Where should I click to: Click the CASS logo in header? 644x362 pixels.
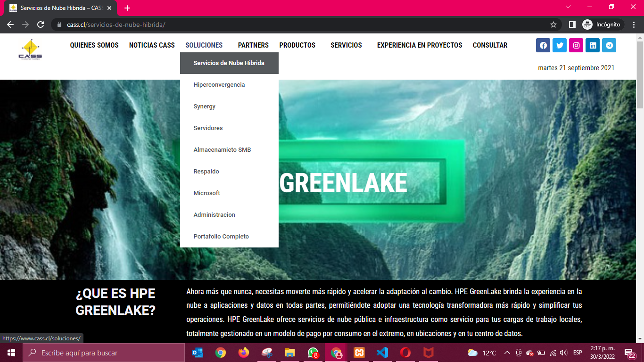point(30,49)
